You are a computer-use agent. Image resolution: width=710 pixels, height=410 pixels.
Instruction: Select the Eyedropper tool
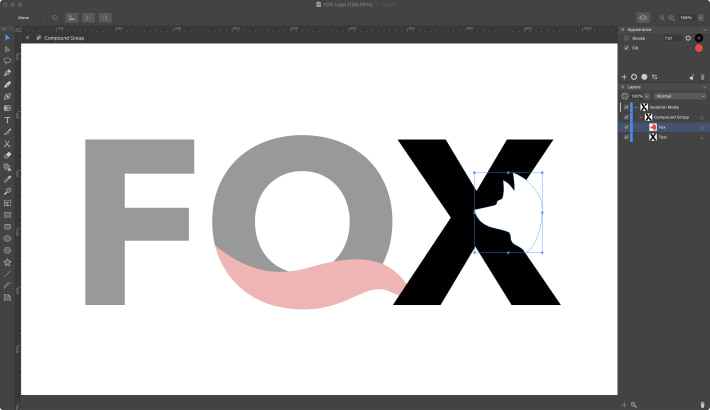coord(7,179)
